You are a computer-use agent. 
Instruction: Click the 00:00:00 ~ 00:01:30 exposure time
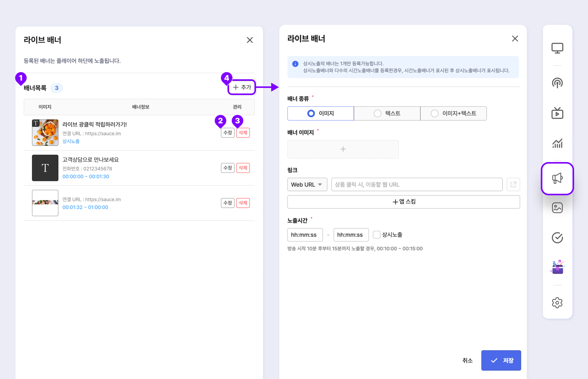tap(86, 177)
